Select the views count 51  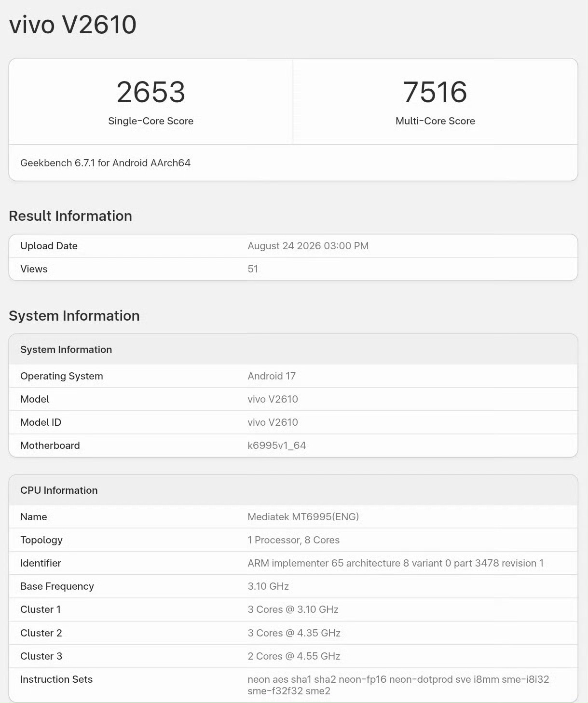pos(253,269)
